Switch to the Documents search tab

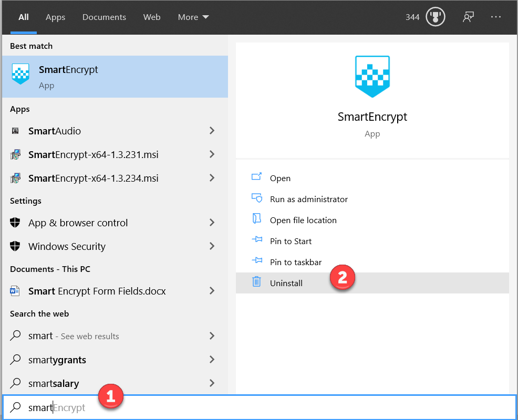(x=104, y=17)
